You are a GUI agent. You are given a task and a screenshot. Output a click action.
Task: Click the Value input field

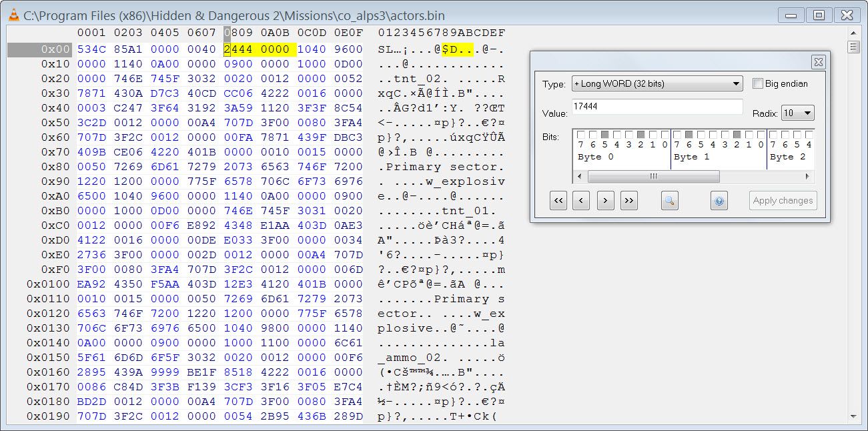coord(657,107)
